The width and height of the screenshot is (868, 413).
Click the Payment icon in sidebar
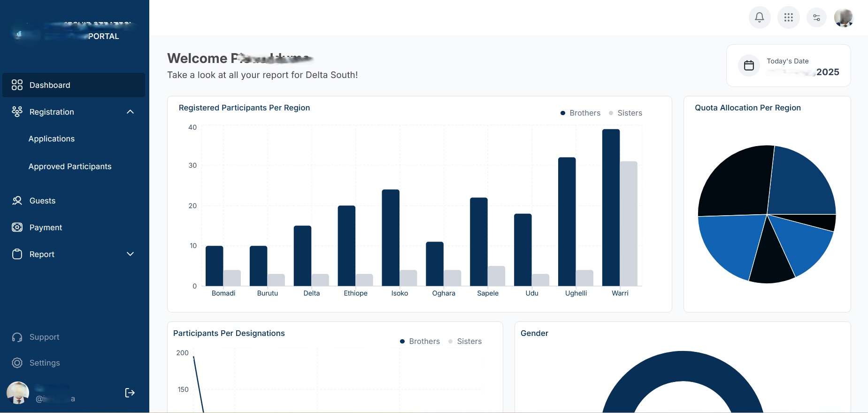(x=17, y=227)
